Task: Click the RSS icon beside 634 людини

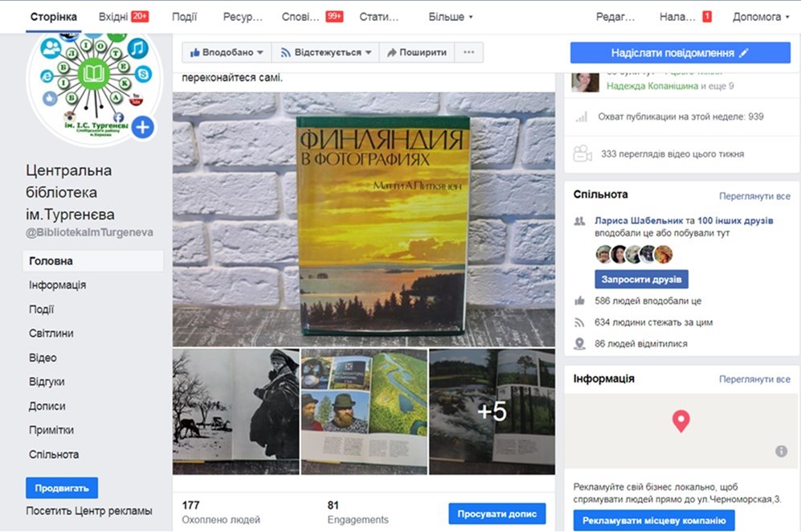Action: tap(579, 322)
